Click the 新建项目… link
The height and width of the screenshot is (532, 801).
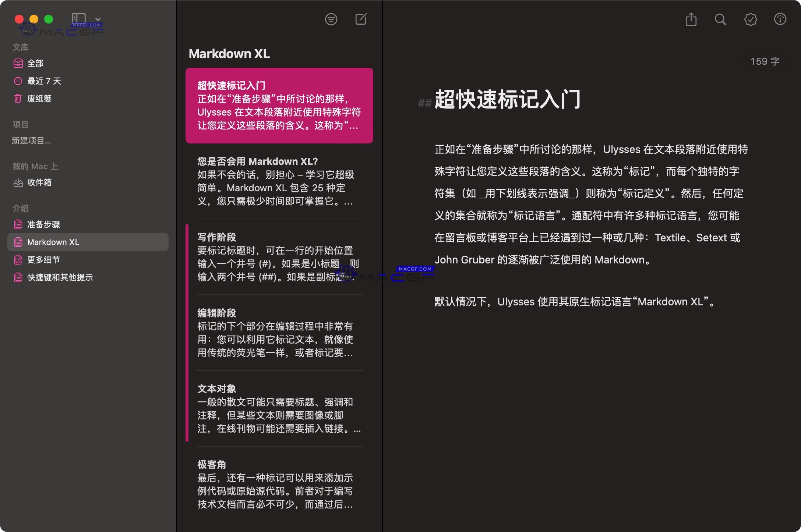(x=31, y=141)
